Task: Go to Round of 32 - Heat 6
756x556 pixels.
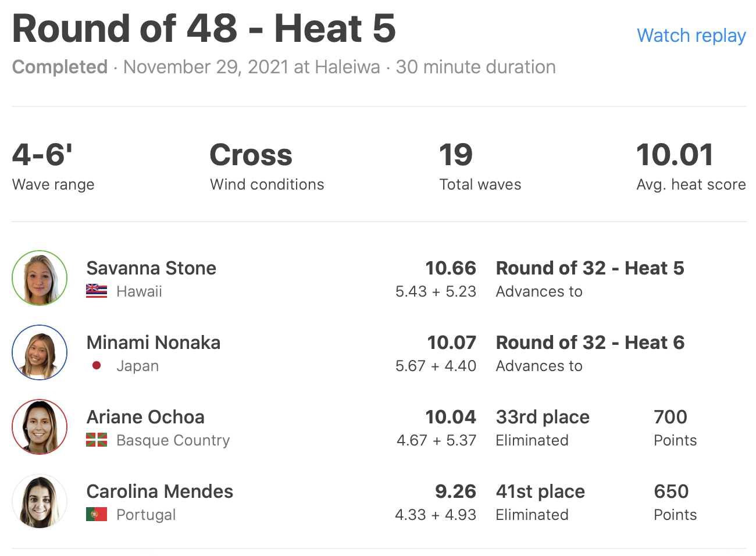Action: coord(590,343)
